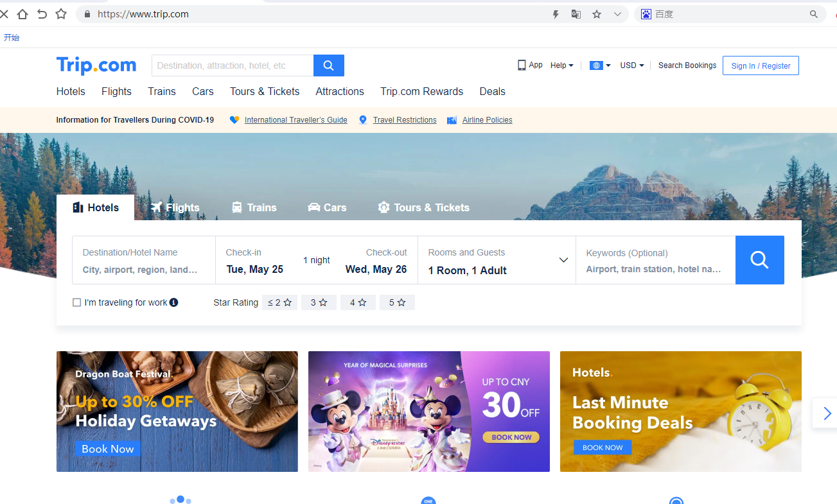Image resolution: width=837 pixels, height=504 pixels.
Task: Click BOOK NOW on Last Minute Deals banner
Action: tap(603, 448)
